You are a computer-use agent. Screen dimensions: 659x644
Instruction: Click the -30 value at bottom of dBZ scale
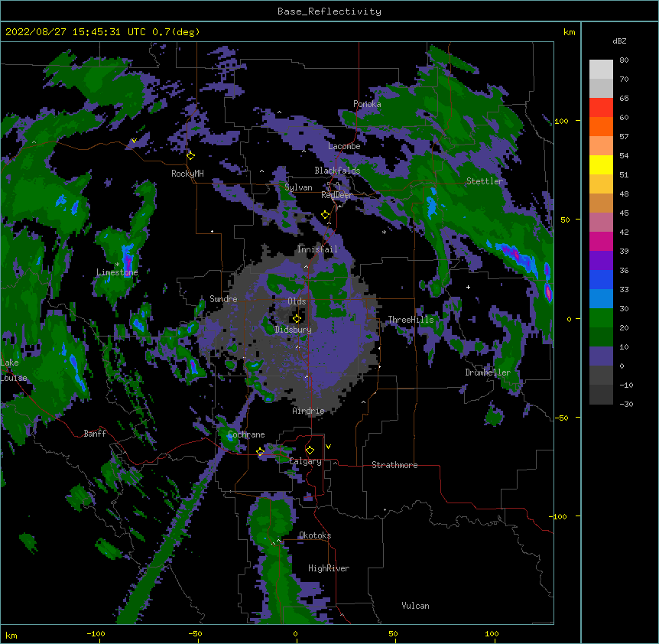pos(626,404)
